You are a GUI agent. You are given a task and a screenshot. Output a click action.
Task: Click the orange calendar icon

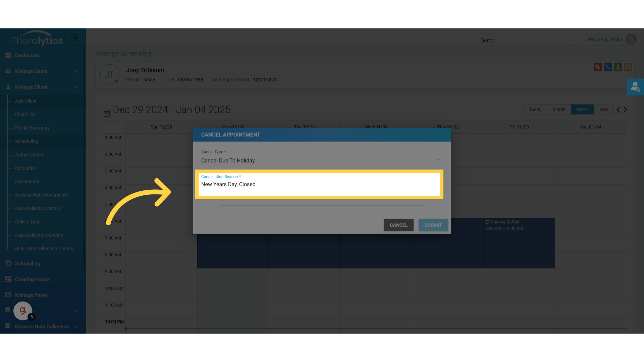click(x=628, y=67)
